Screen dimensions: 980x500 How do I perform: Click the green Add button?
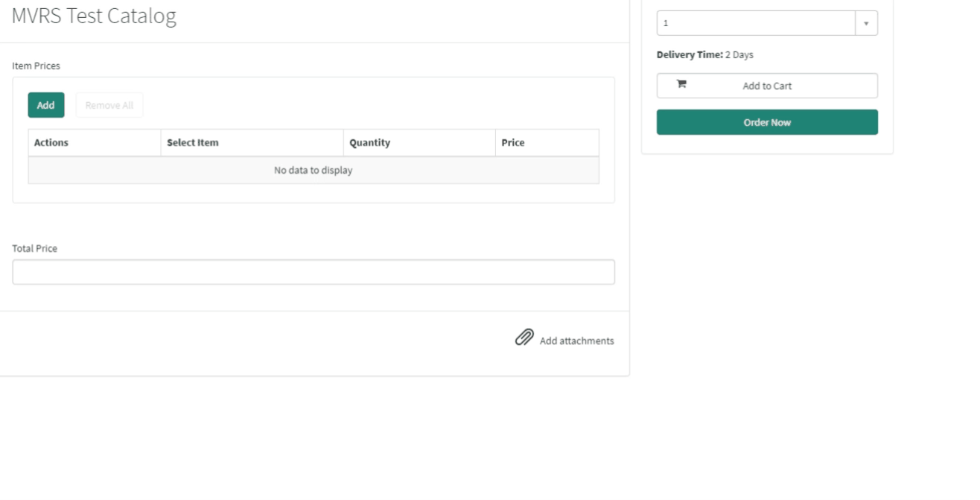(45, 104)
